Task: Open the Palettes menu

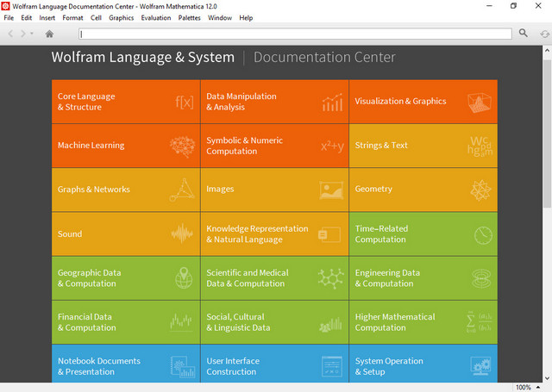Action: coord(189,17)
